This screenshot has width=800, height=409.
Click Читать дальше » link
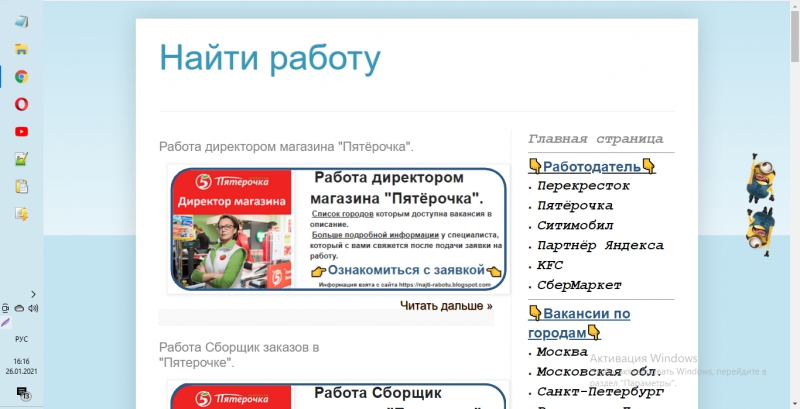(446, 306)
